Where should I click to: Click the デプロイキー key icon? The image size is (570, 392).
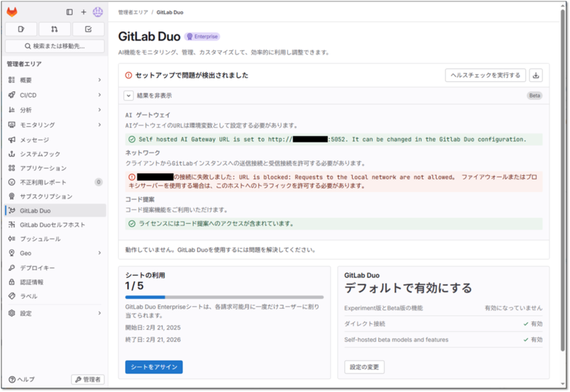(x=11, y=268)
